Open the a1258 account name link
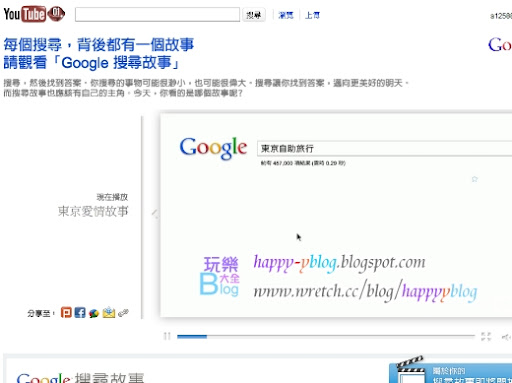The width and height of the screenshot is (512, 383). pos(501,16)
